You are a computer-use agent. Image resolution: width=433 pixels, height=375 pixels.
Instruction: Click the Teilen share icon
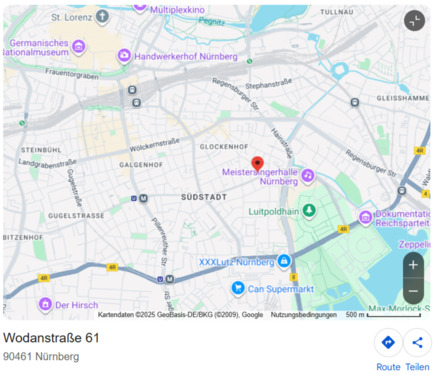pos(417,342)
